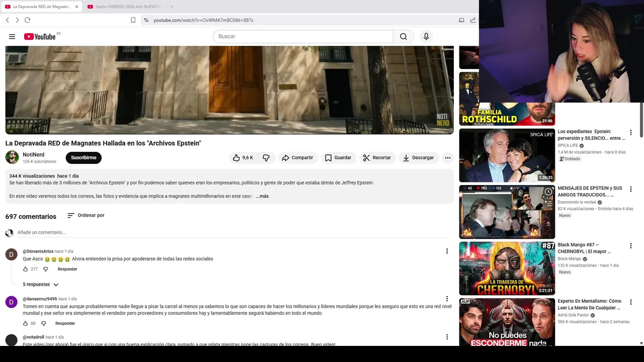The height and width of the screenshot is (362, 644).
Task: Open site information icon beside URL
Action: [x=146, y=20]
